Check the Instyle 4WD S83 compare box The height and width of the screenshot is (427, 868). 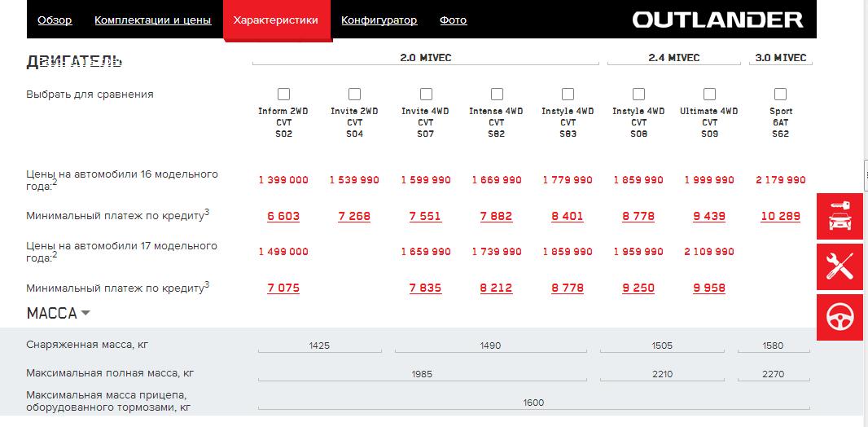pyautogui.click(x=568, y=95)
